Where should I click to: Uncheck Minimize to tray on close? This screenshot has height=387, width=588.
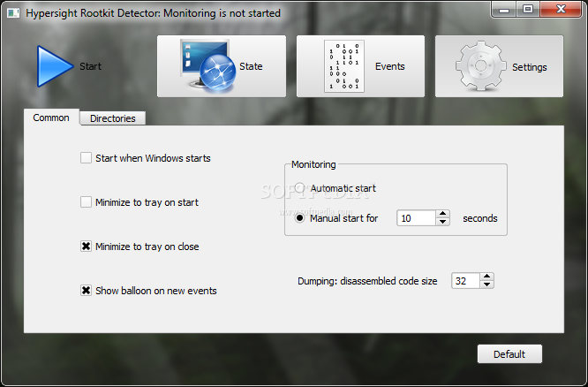click(86, 247)
